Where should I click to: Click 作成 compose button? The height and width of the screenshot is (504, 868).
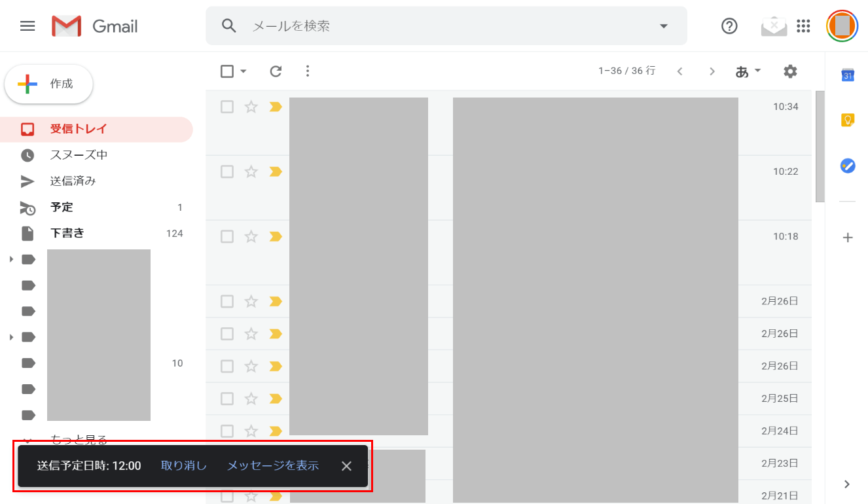[x=49, y=84]
